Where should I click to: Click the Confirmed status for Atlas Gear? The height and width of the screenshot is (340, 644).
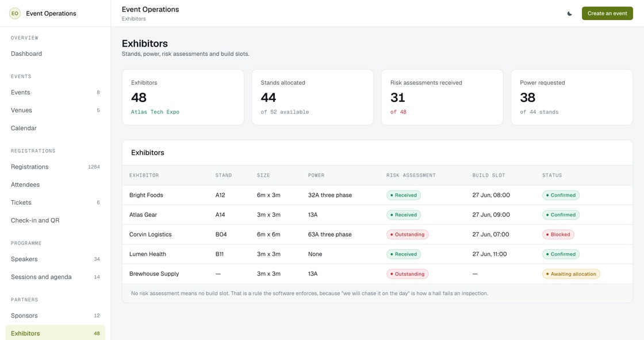561,215
